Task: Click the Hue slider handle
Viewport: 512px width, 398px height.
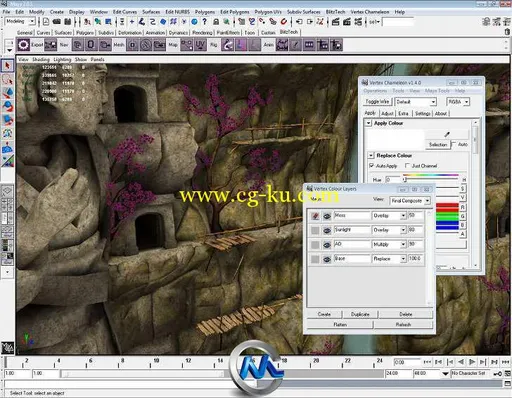Action: tap(405, 180)
